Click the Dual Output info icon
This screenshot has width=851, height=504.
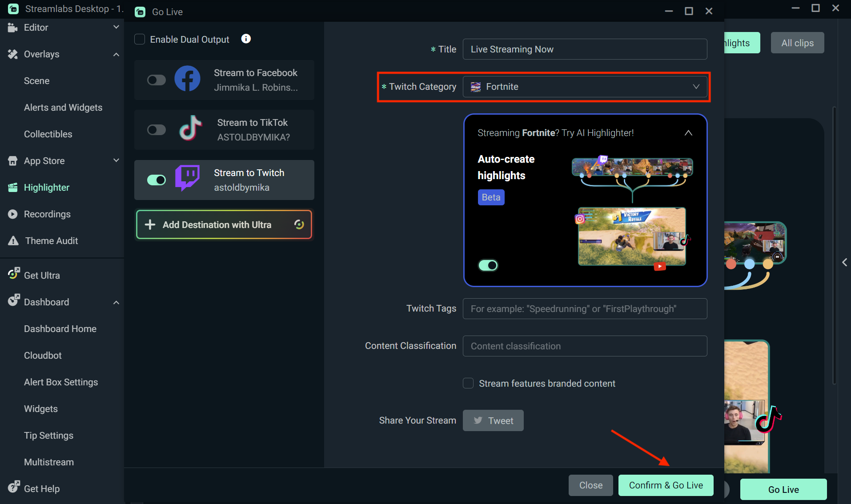[x=245, y=39]
